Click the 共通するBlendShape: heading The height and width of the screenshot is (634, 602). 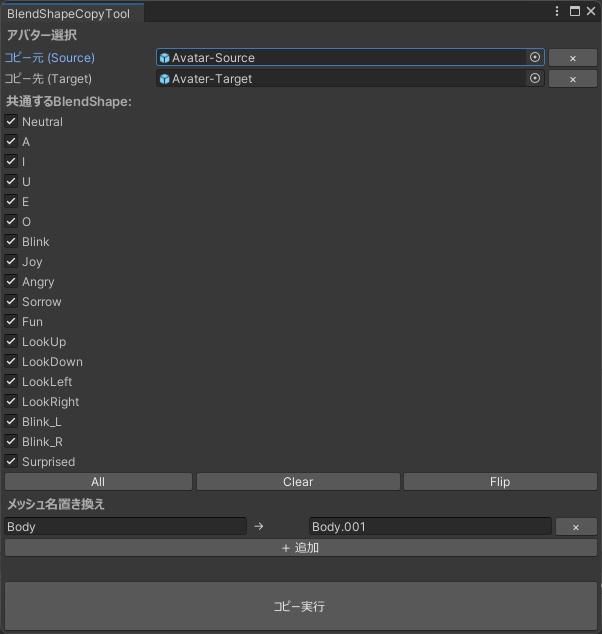click(69, 101)
